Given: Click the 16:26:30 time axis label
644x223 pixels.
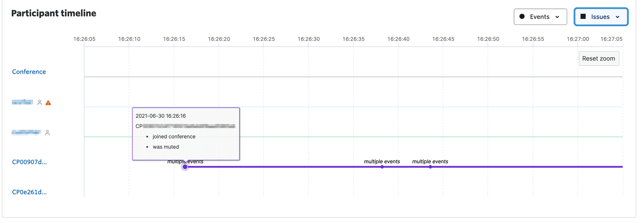Looking at the screenshot, I should 309,39.
